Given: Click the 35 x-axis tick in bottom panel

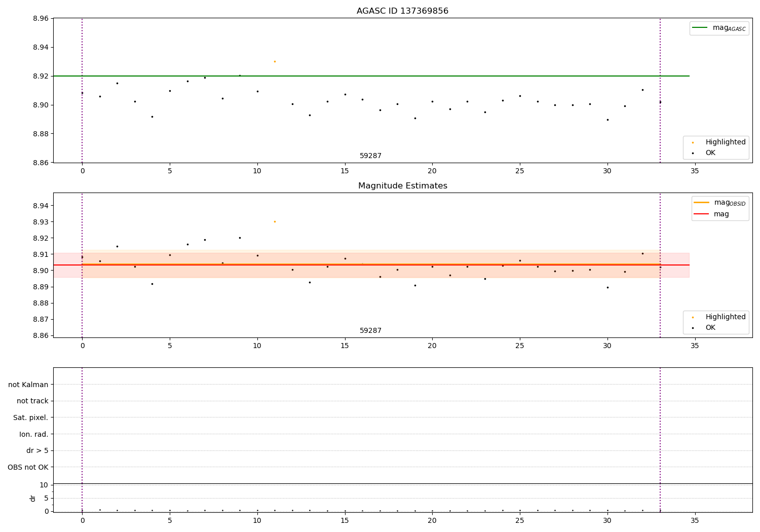Looking at the screenshot, I should [695, 521].
